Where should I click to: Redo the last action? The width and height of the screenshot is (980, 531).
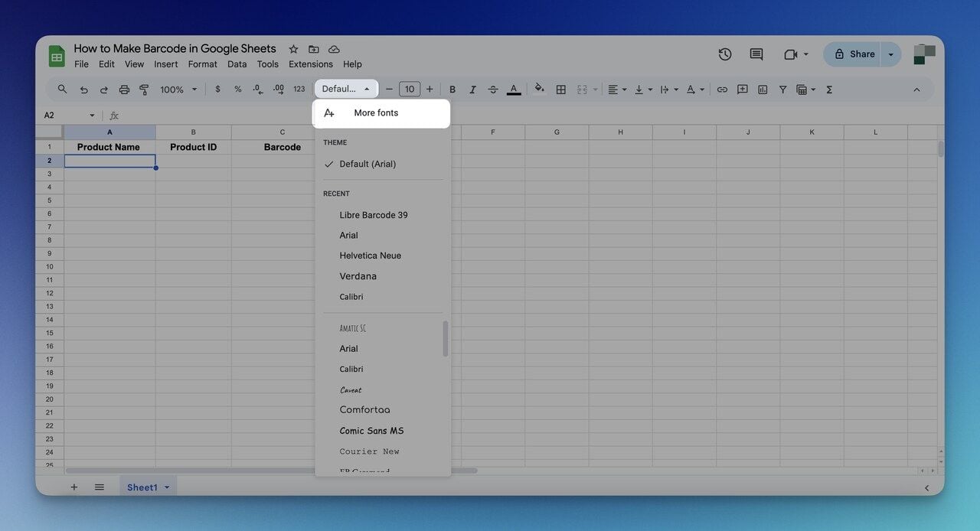[104, 90]
